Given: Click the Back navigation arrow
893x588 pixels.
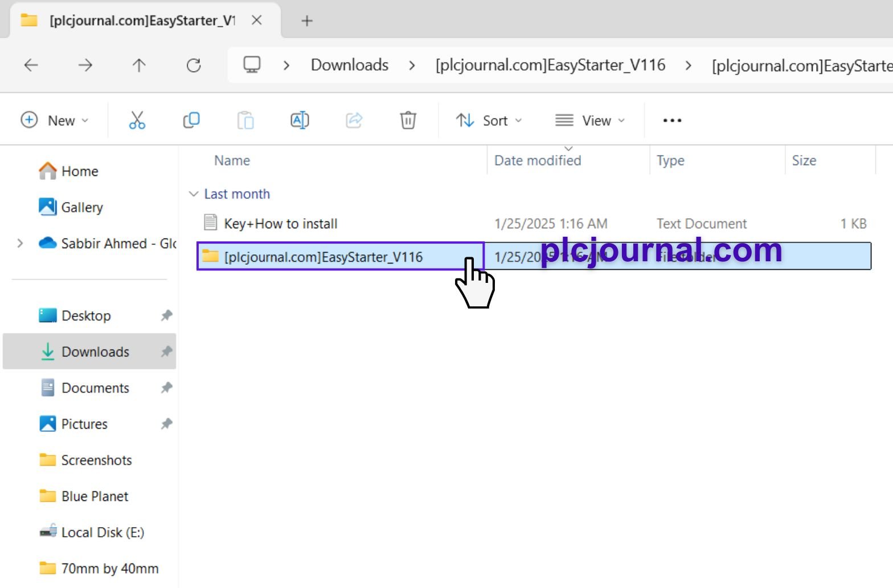Looking at the screenshot, I should tap(31, 65).
